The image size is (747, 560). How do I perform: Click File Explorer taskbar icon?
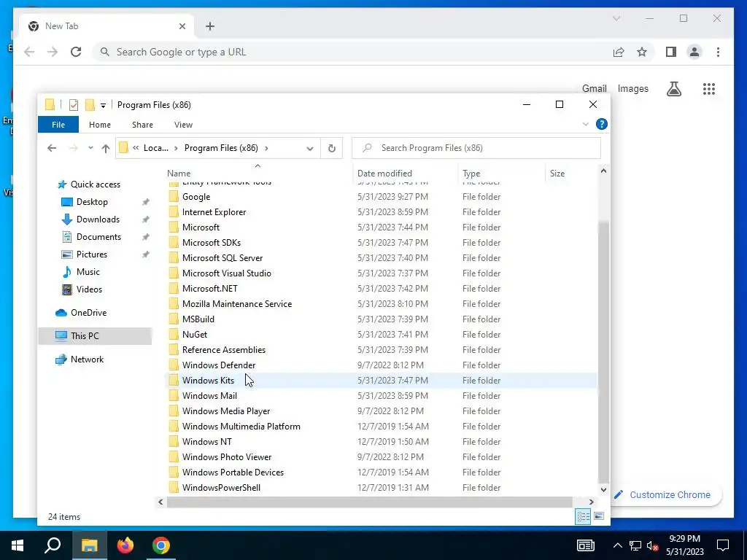coord(89,545)
